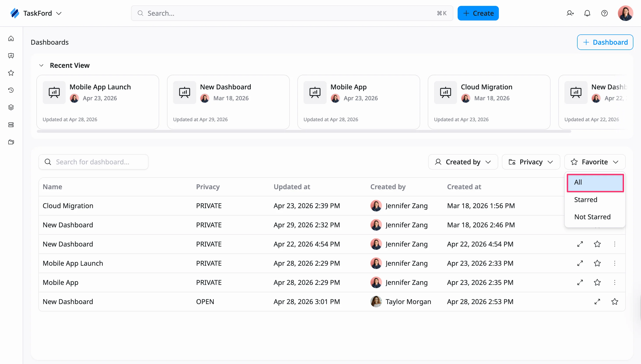Expand Taylor Morgan's New Dashboard to fullscreen

pos(597,302)
